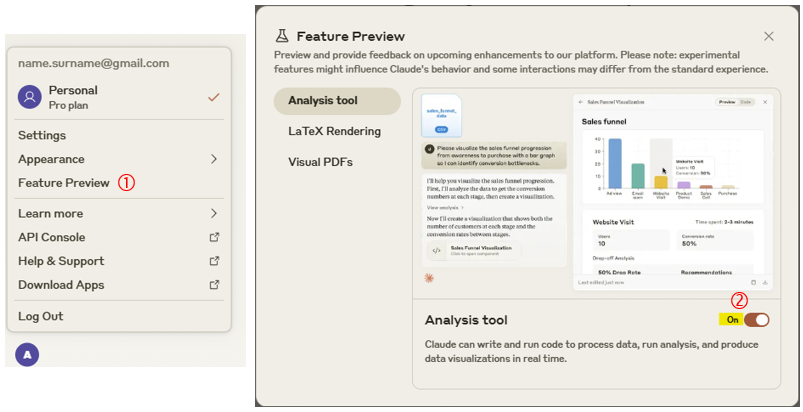Select the Analysis tool tab
The image size is (803, 412).
(337, 101)
